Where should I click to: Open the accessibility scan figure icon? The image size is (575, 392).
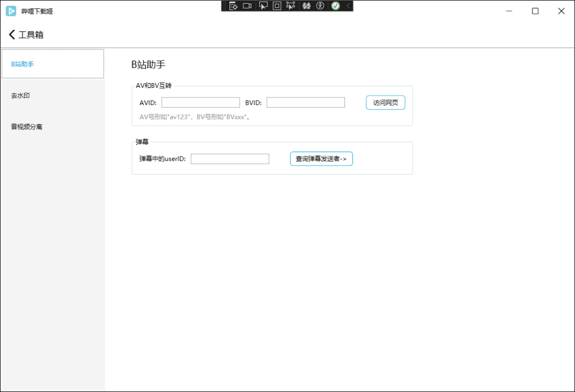point(320,6)
